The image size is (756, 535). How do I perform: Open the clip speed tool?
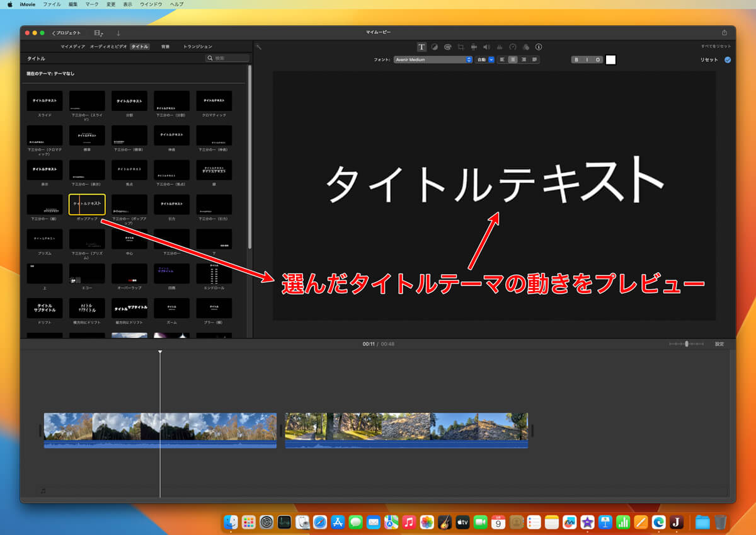(513, 47)
